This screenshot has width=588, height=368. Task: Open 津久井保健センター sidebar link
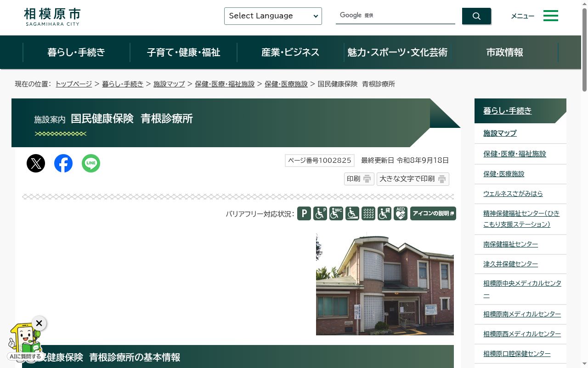(x=510, y=264)
